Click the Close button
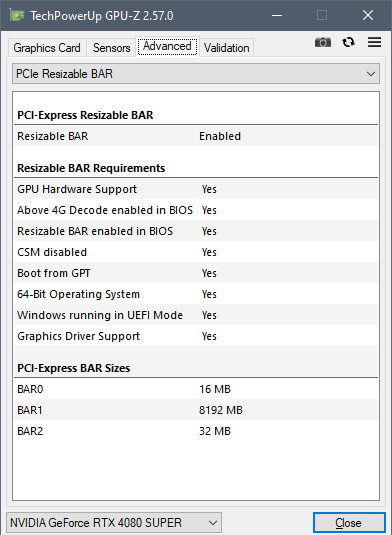Screen dimensions: 392x535 349,523
